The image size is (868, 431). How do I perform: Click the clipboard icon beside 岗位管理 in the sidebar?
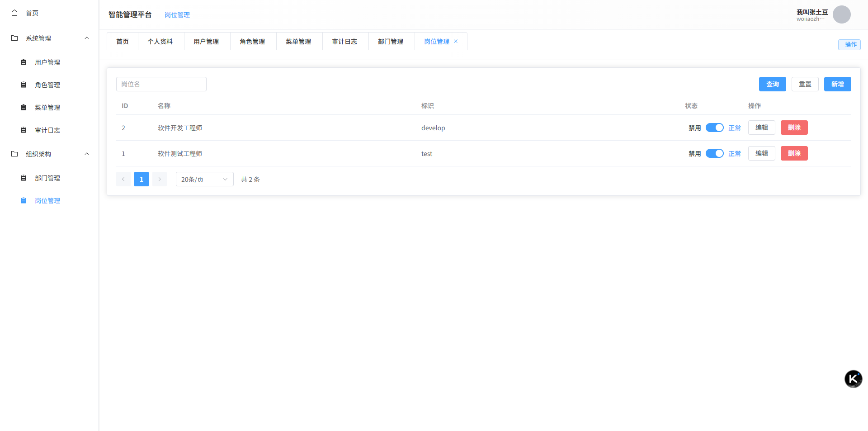[x=24, y=200]
